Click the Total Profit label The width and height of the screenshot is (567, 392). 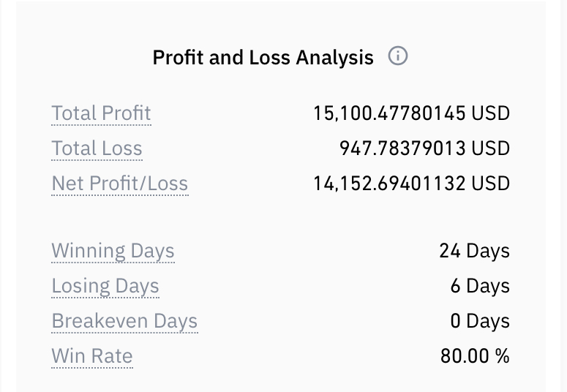tap(101, 113)
